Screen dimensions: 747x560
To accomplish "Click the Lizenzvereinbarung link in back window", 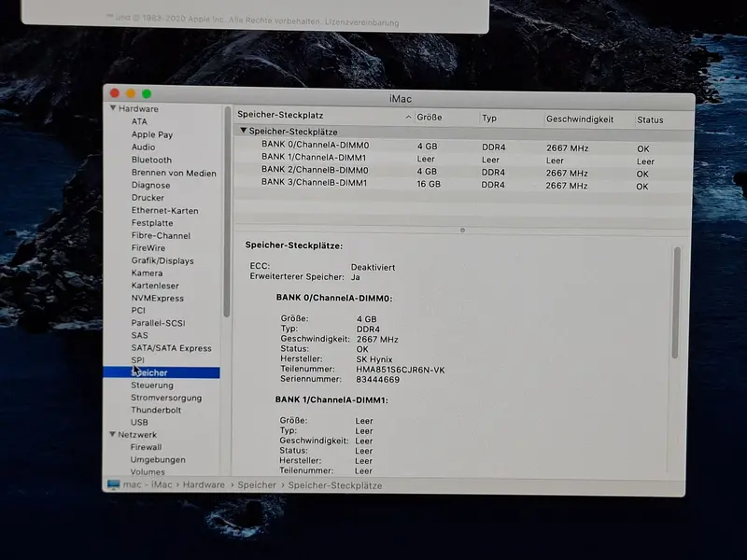I will 361,21.
